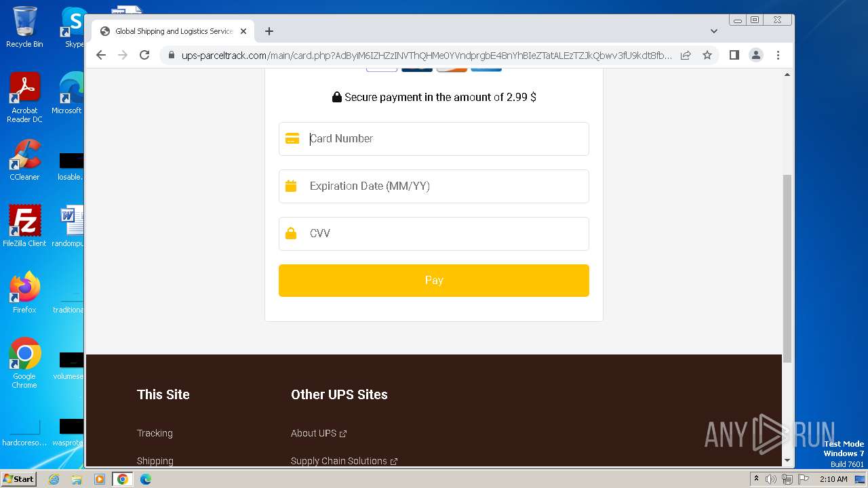Open the Supply Chain Solutions link

(344, 461)
